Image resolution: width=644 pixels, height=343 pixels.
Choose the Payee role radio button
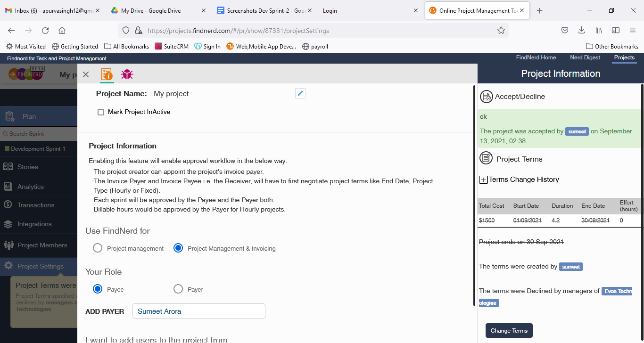[98, 289]
